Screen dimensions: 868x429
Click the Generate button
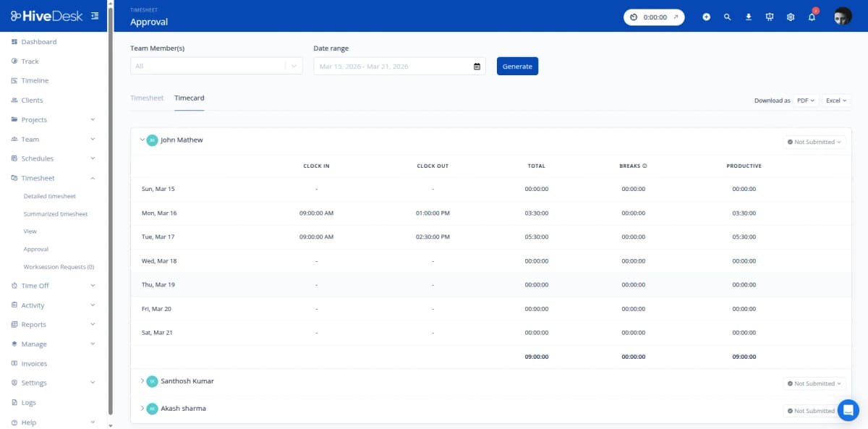click(x=516, y=66)
